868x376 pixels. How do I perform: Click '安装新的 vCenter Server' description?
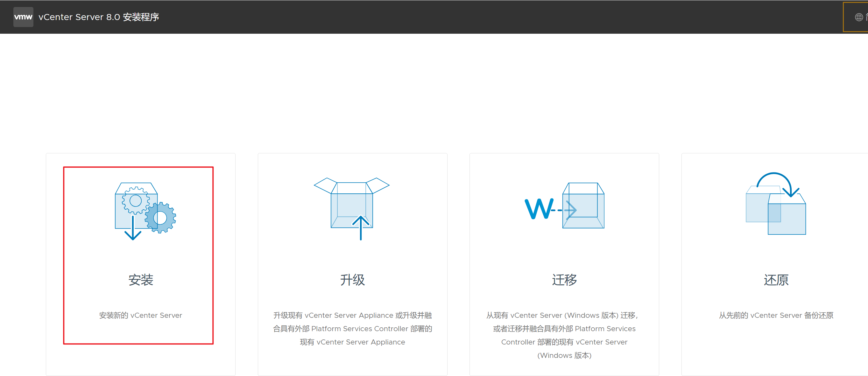coord(140,316)
